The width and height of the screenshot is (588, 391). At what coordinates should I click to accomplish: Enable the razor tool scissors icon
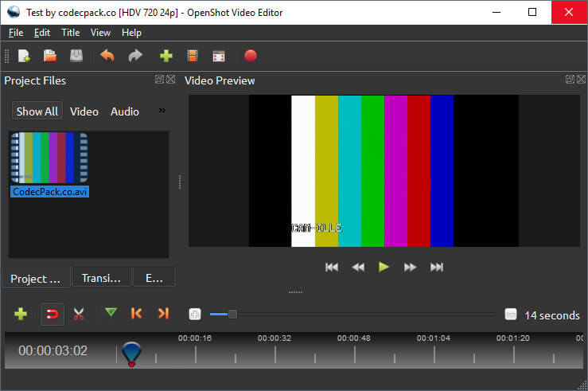coord(79,314)
